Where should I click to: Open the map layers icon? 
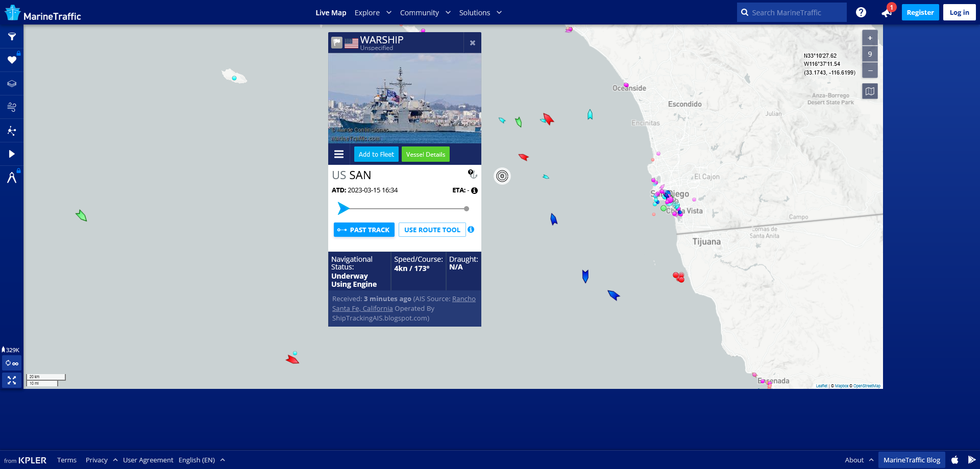pos(12,83)
